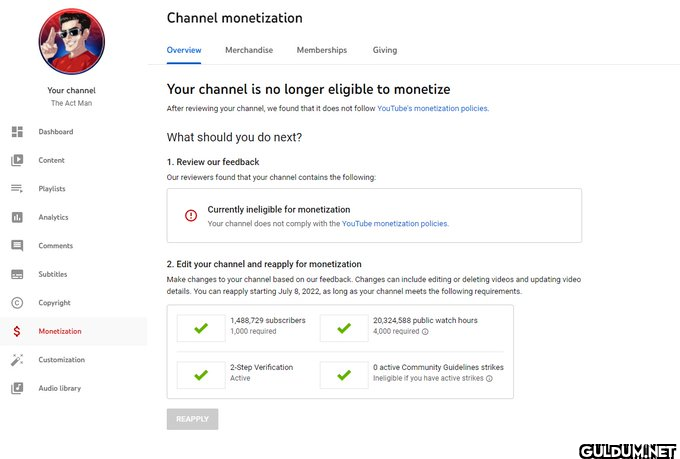Click green checkmark for public watch hours
Image resolution: width=680 pixels, height=459 pixels.
point(344,328)
